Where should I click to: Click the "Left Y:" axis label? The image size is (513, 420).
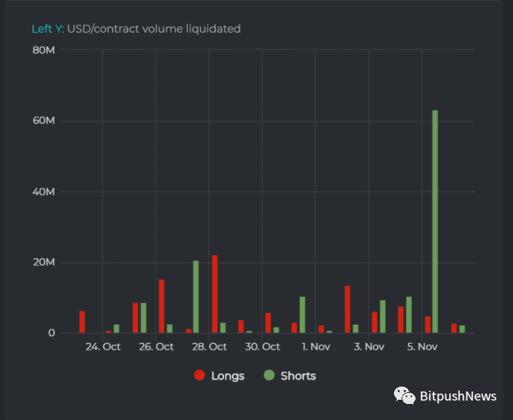(x=48, y=29)
